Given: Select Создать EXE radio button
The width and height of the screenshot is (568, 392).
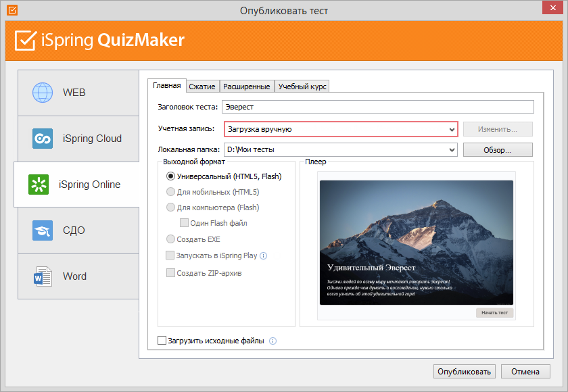Looking at the screenshot, I should point(170,239).
